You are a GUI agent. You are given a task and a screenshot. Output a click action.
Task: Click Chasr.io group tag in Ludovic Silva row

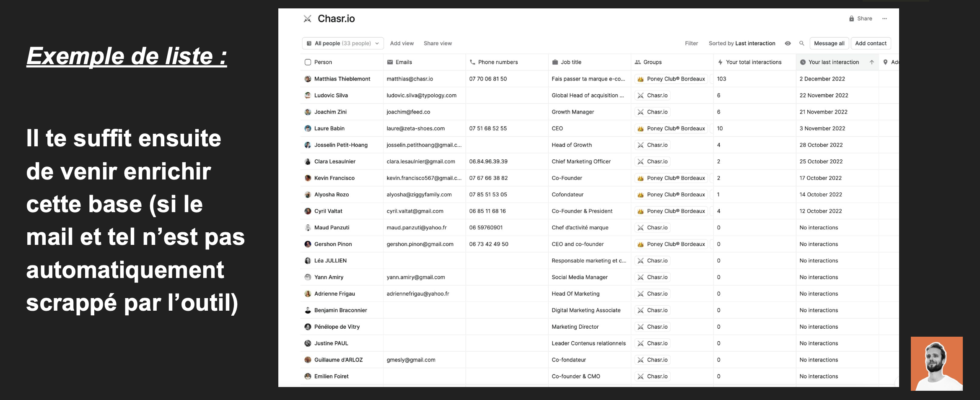click(x=652, y=95)
